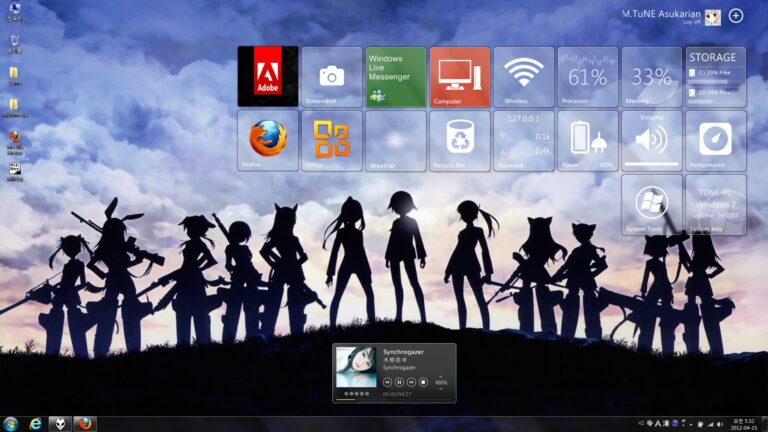The height and width of the screenshot is (432, 768).
Task: Click the 61% Processor tile
Action: point(588,76)
